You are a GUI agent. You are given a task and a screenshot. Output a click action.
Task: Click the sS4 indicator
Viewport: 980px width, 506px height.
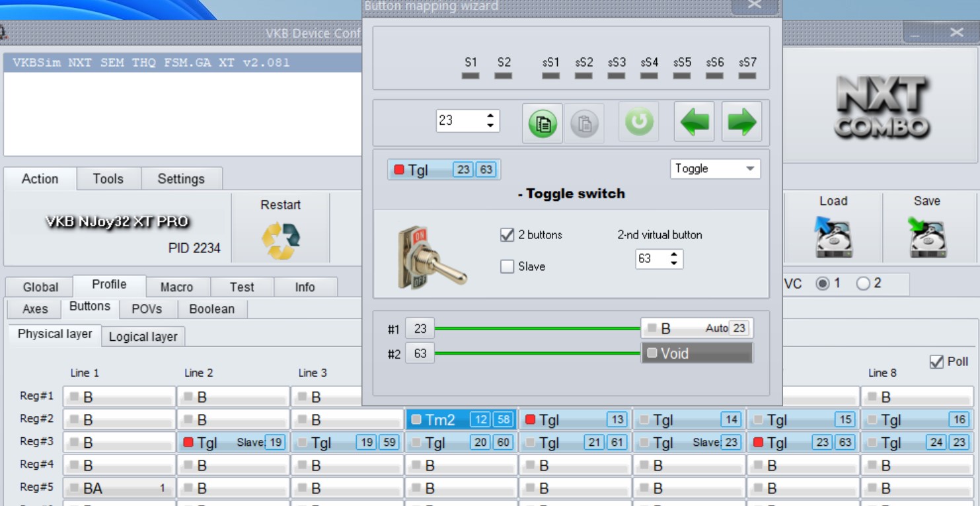[649, 76]
